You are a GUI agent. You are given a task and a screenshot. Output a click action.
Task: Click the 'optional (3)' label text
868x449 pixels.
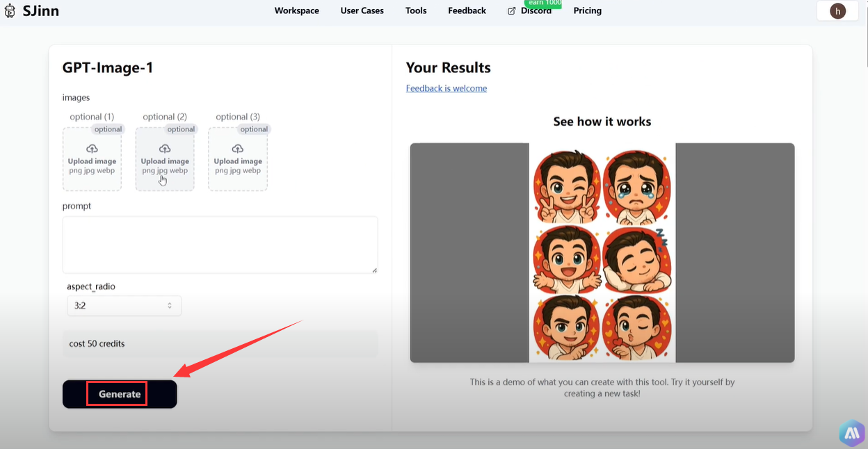238,117
